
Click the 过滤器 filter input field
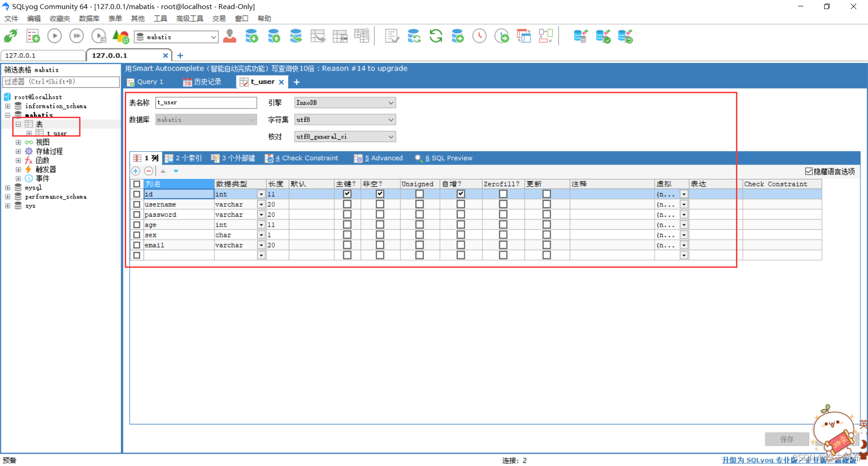point(61,82)
